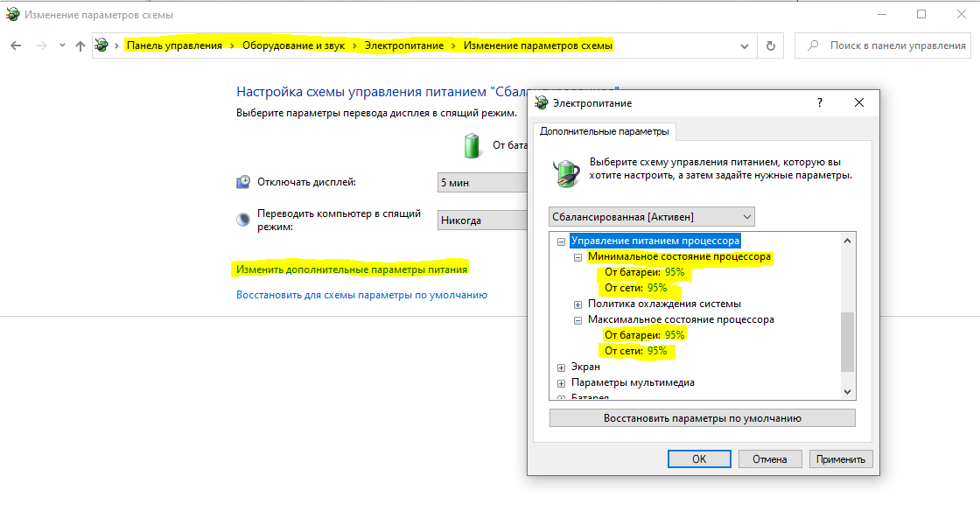Select 'От сети: 95%' under Минимальное состояние
The image size is (980, 518).
coord(635,287)
